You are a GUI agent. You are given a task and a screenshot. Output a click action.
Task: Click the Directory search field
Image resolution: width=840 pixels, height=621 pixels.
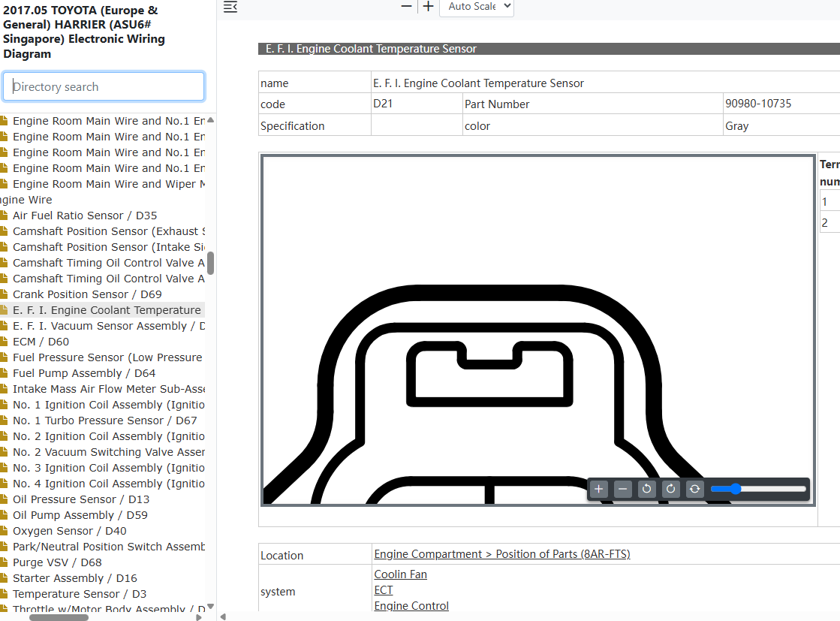(104, 86)
